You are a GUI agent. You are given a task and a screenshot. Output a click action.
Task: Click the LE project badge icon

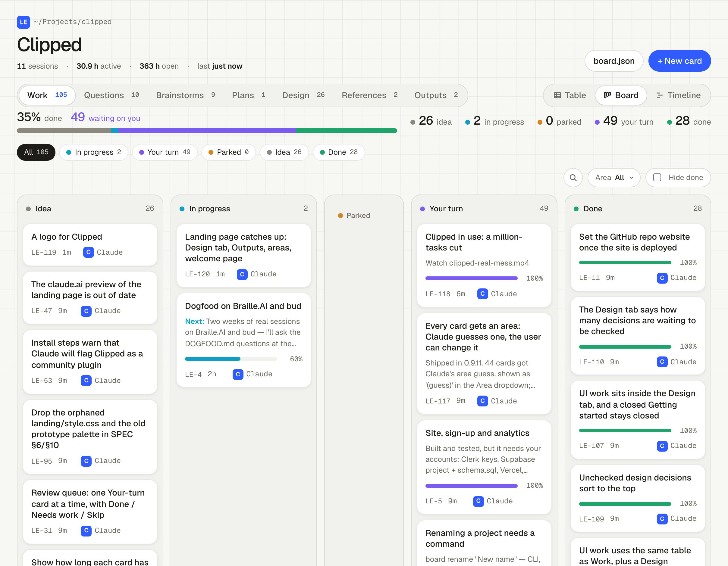coord(23,22)
